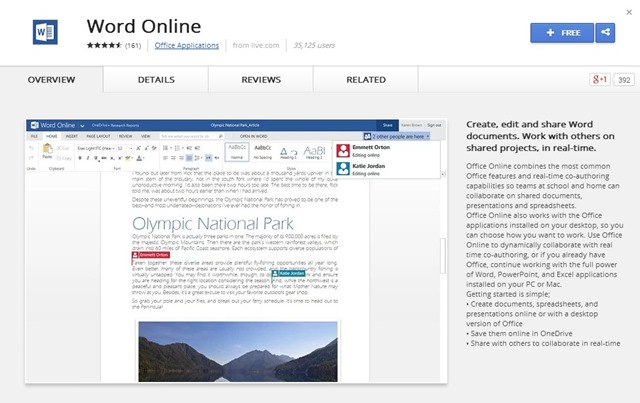Click the Undo arrow icon in the ribbon
The image size is (640, 403).
(x=31, y=148)
